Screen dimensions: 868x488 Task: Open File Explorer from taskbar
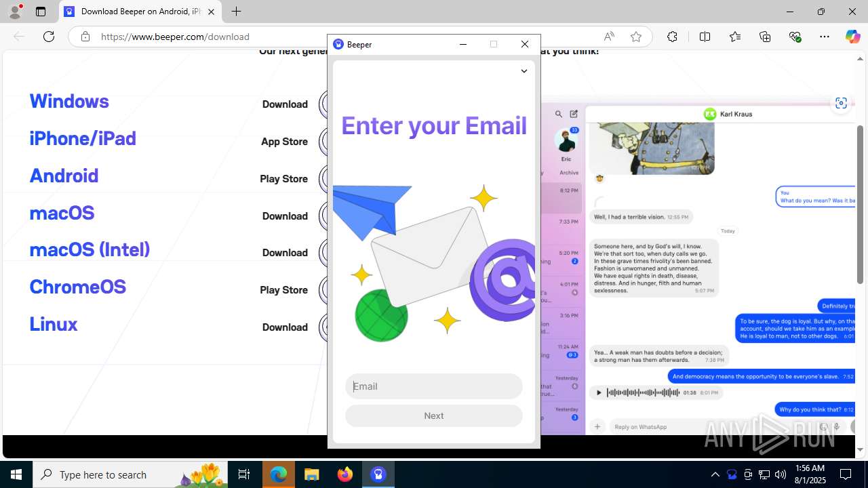(x=311, y=474)
